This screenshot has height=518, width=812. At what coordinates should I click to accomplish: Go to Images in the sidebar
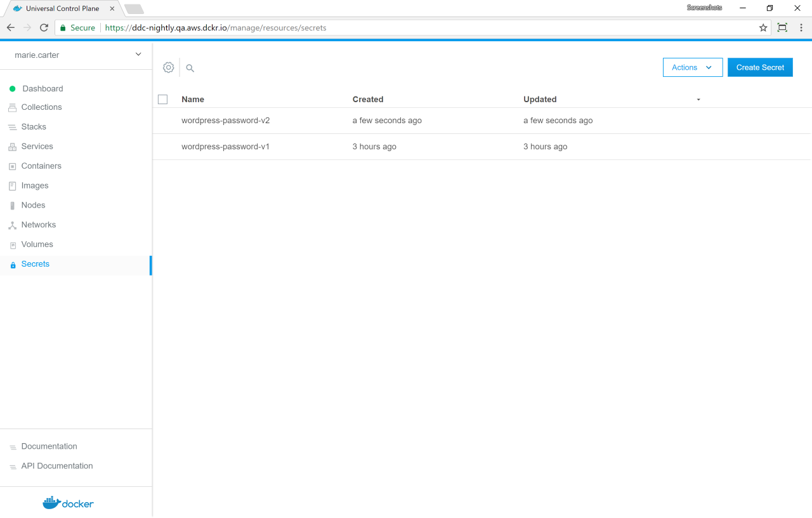[x=35, y=186]
